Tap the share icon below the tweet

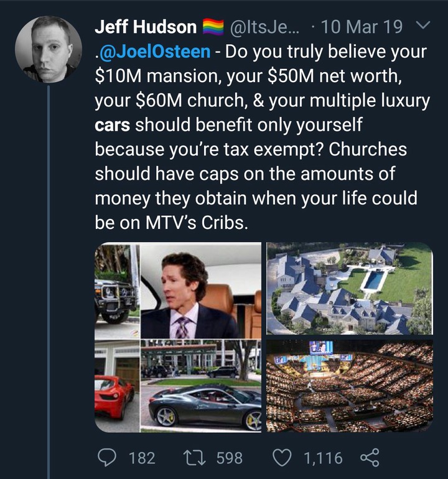(370, 458)
